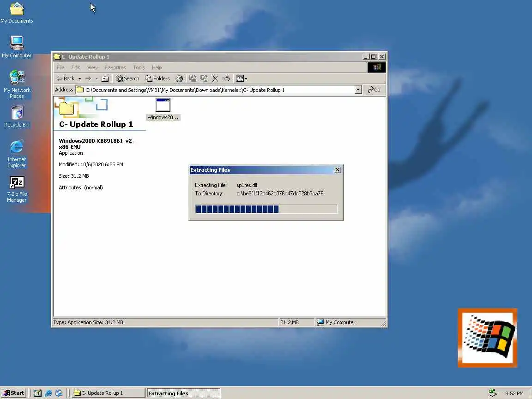Click the Windows2000-KB891861-v2-x86-ENU file name text
This screenshot has height=399, width=532.
(97, 144)
